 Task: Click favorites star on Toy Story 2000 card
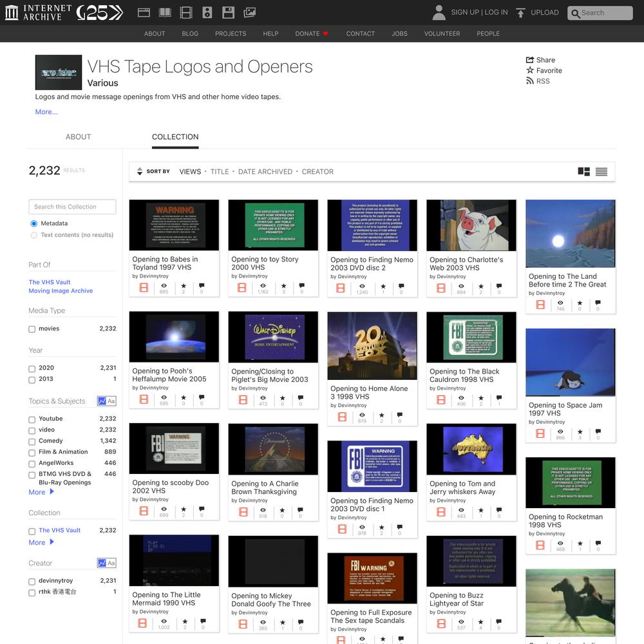pos(283,286)
